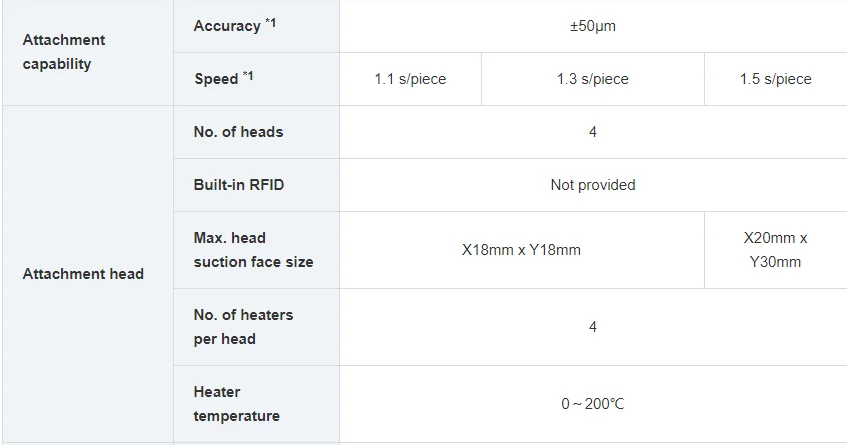Select the 1.5 s/piece speed cell
The width and height of the screenshot is (847, 445).
point(775,79)
